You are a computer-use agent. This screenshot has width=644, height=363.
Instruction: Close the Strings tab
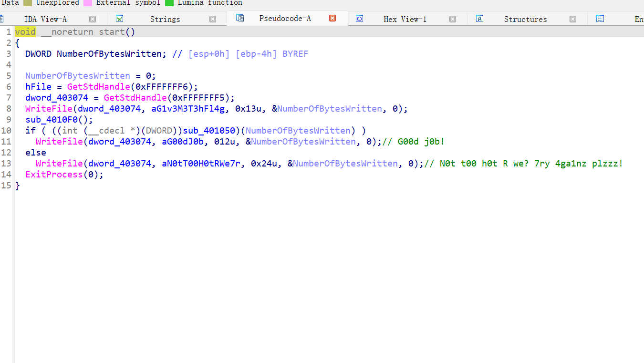tap(213, 19)
